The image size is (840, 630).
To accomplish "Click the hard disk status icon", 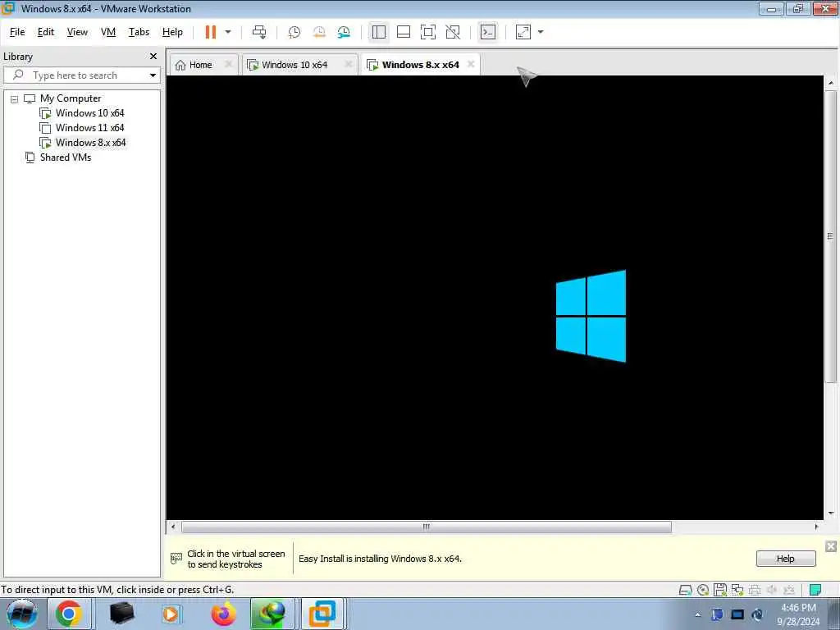I will coord(685,590).
